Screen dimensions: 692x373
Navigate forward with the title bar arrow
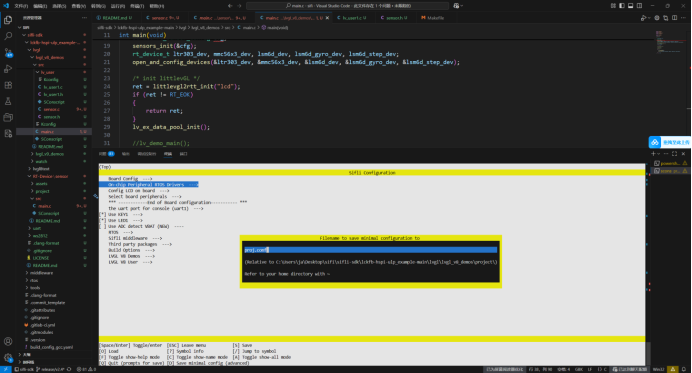click(240, 6)
